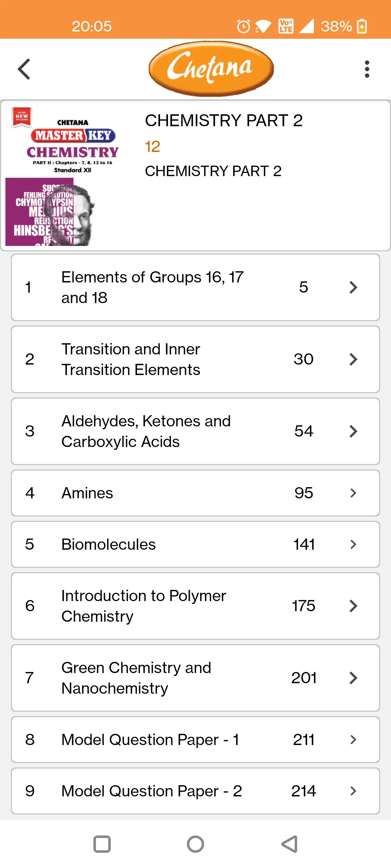Tap the battery icon in status bar
This screenshot has height=868, width=391.
pyautogui.click(x=362, y=26)
